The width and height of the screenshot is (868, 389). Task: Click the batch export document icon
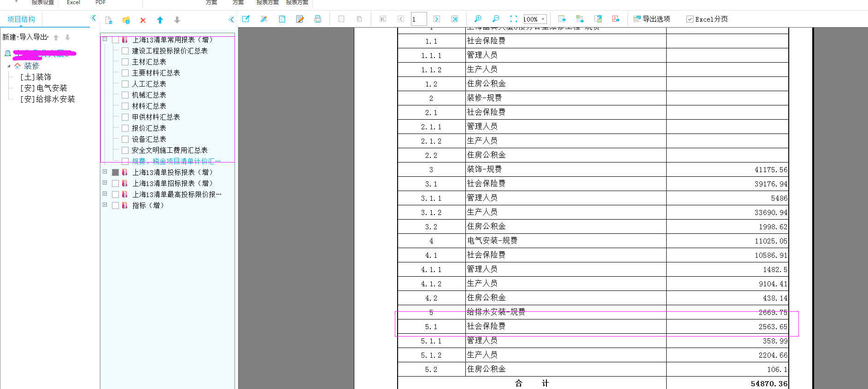598,19
